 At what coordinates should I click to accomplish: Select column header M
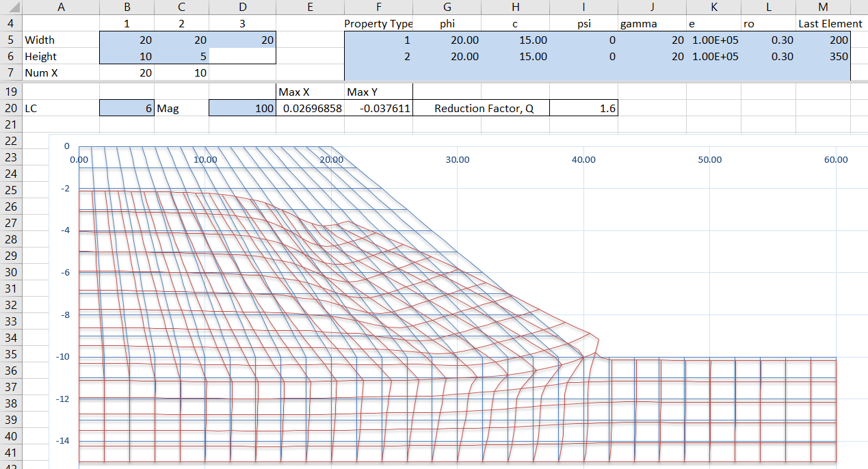click(823, 8)
